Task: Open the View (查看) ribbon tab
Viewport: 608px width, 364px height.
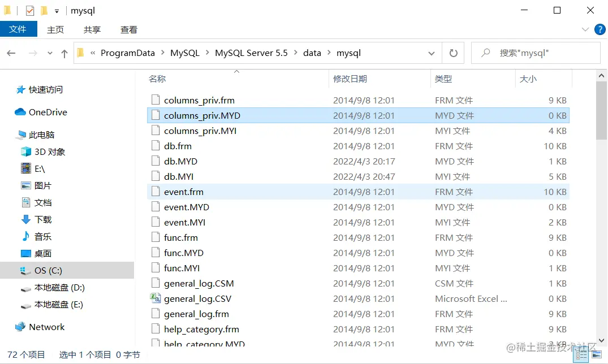Action: coord(129,29)
